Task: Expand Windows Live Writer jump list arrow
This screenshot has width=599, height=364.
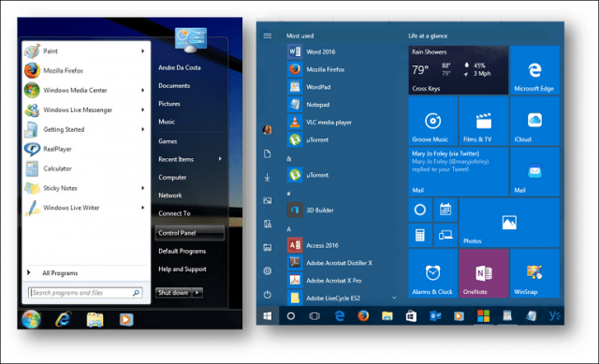Action: (x=143, y=208)
